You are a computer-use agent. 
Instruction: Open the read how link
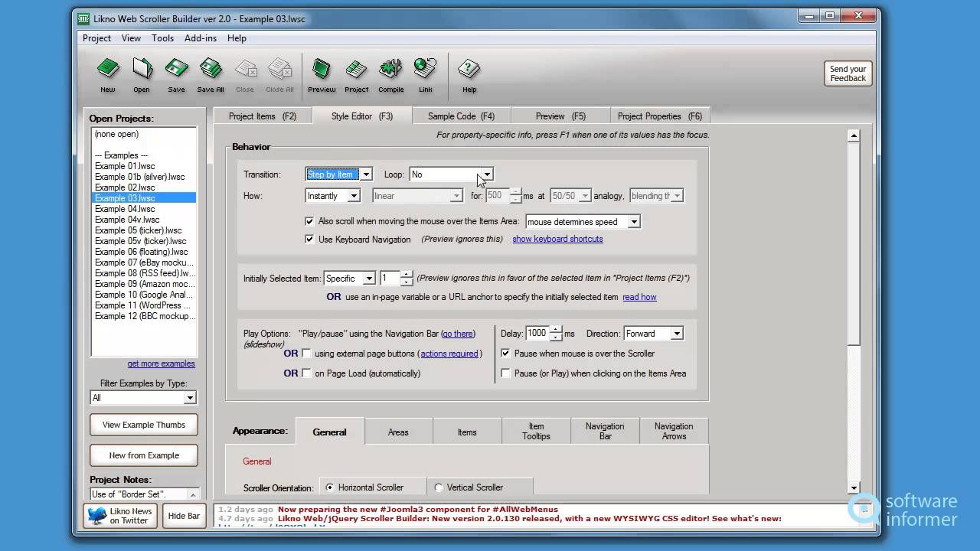tap(639, 297)
